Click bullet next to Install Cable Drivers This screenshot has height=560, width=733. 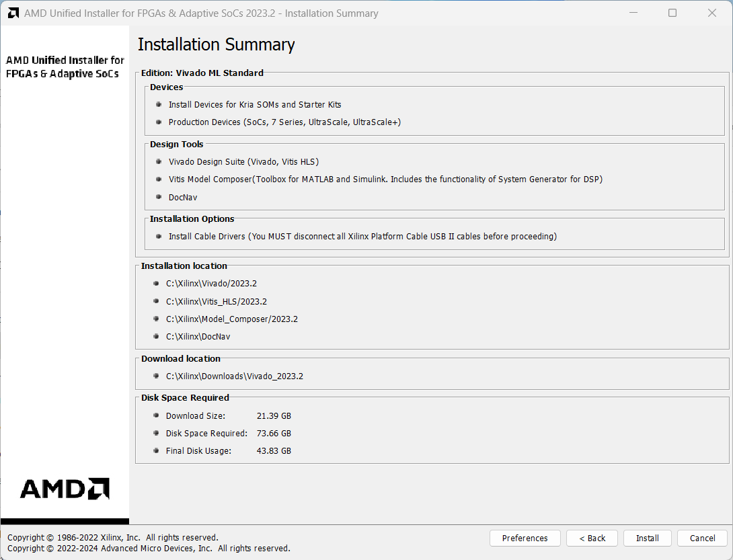(159, 236)
